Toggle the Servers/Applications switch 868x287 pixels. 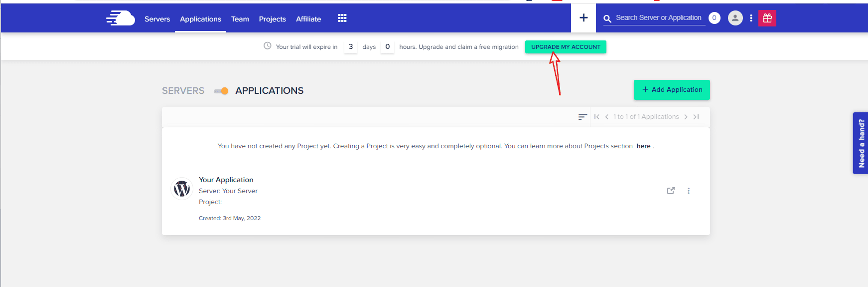tap(221, 91)
